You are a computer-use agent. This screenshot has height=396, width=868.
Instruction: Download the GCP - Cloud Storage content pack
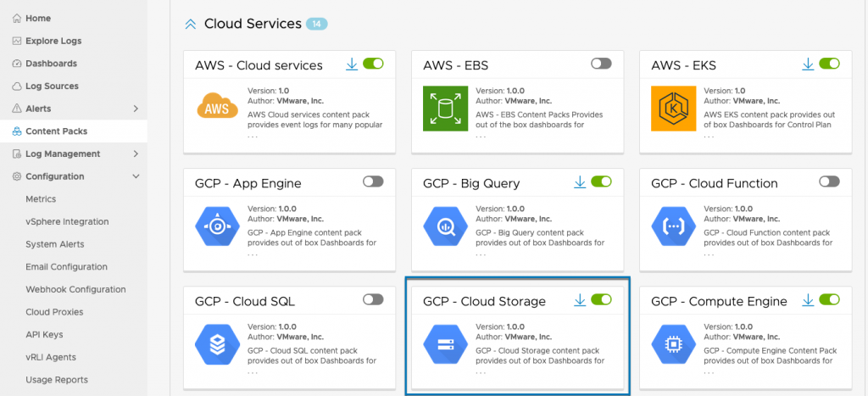coord(580,300)
